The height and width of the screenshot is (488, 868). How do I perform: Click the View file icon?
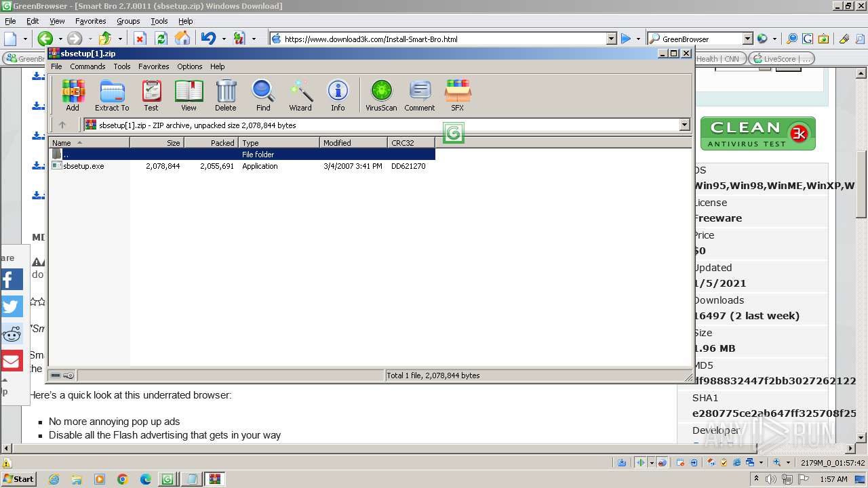189,96
